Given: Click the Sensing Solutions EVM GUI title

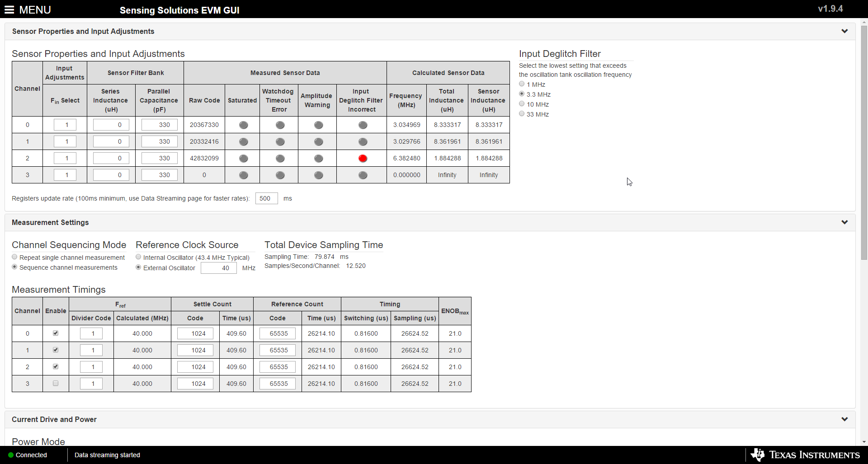Looking at the screenshot, I should point(179,10).
